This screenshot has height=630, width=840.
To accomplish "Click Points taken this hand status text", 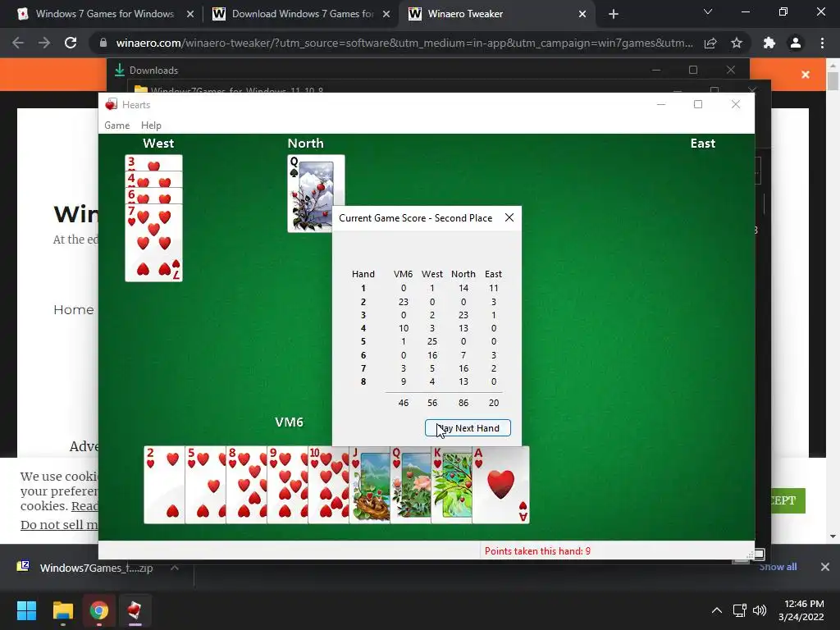I will click(x=537, y=550).
